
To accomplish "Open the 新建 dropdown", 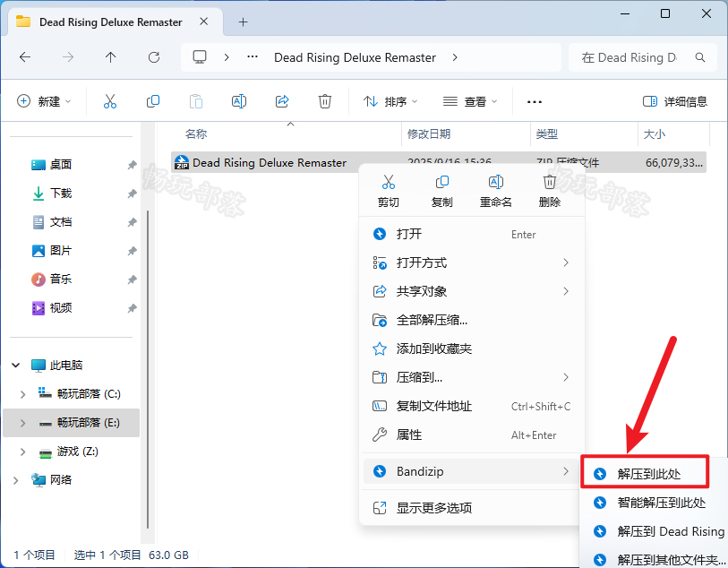I will click(44, 101).
